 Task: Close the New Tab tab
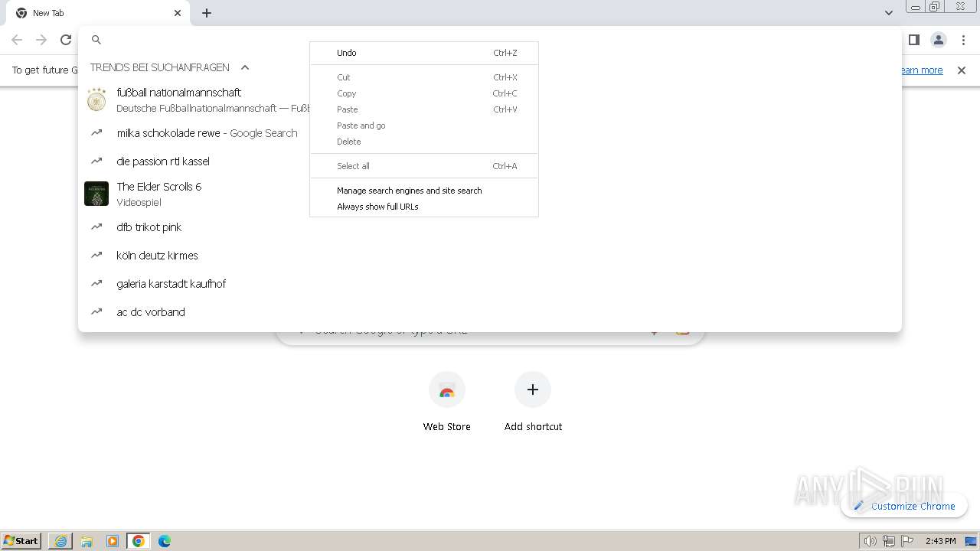tap(178, 13)
